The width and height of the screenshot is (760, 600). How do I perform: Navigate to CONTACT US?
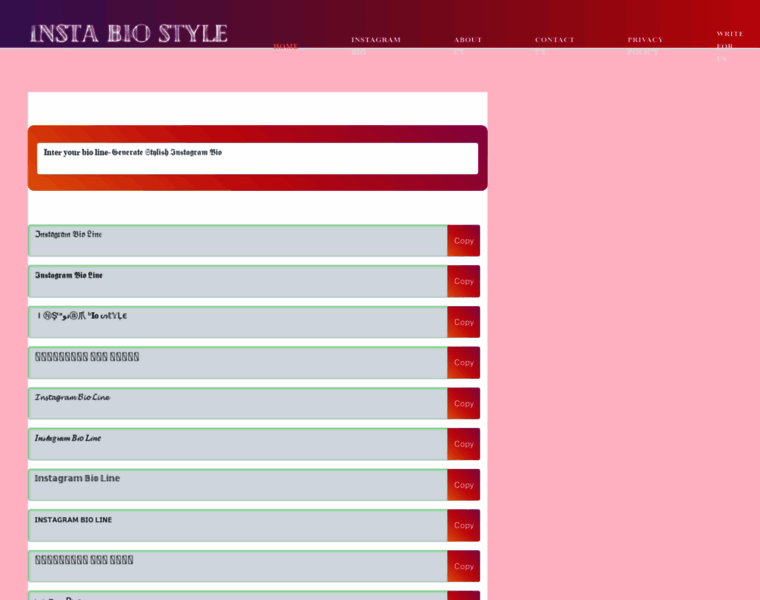tap(554, 46)
